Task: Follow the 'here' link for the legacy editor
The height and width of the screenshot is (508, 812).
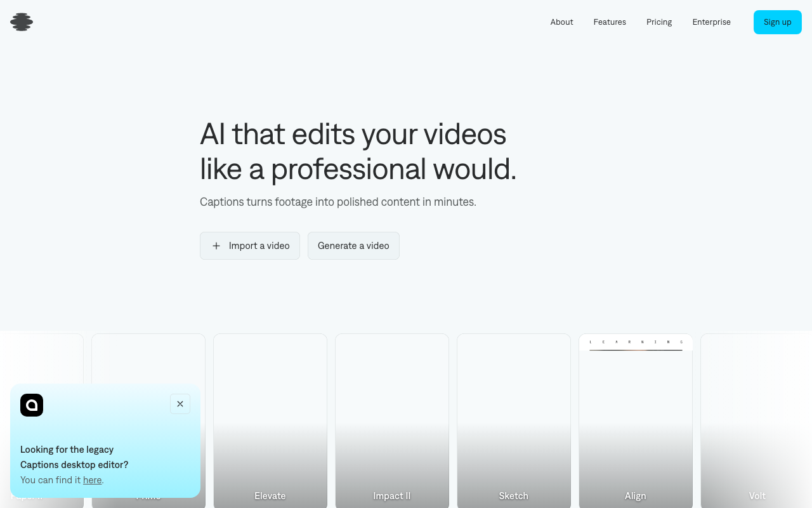Action: click(x=92, y=480)
